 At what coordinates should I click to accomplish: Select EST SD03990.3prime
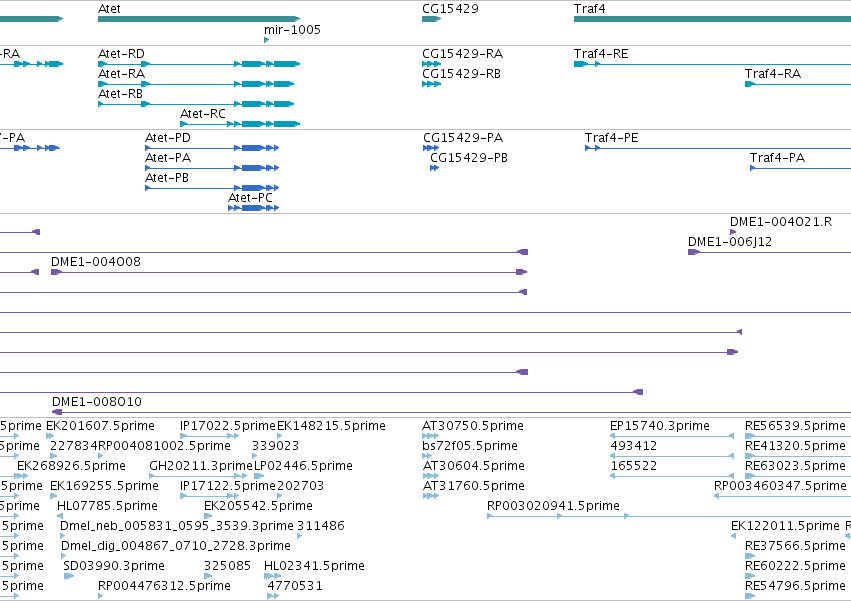[x=69, y=577]
